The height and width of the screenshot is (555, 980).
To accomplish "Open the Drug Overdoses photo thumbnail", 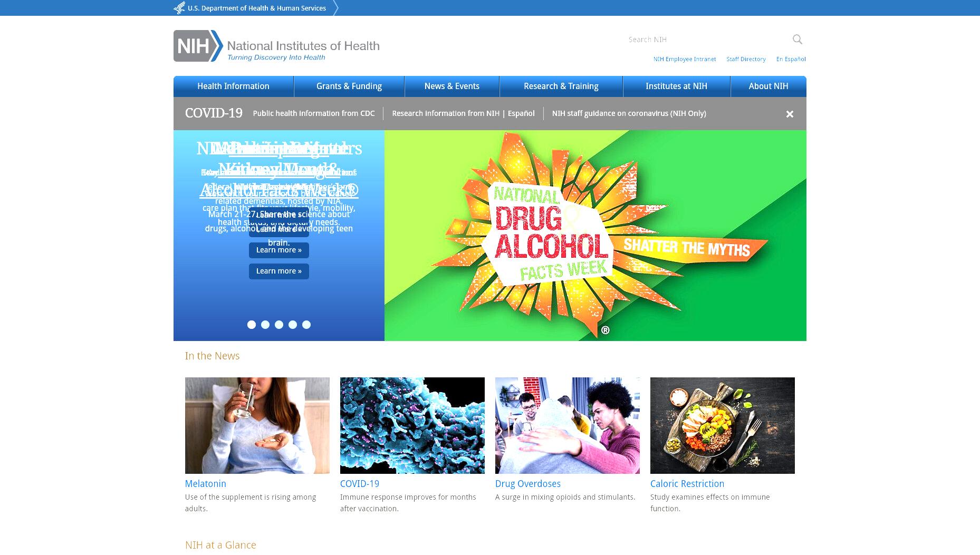I will (x=568, y=425).
